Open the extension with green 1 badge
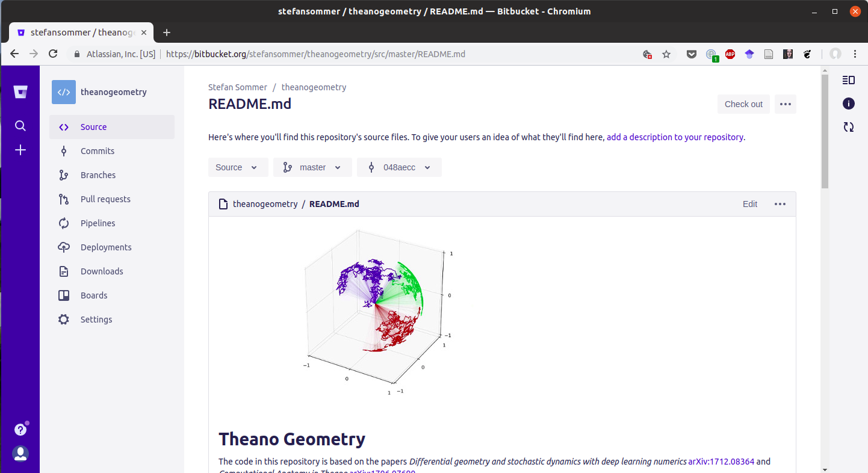The width and height of the screenshot is (868, 473). click(x=712, y=55)
